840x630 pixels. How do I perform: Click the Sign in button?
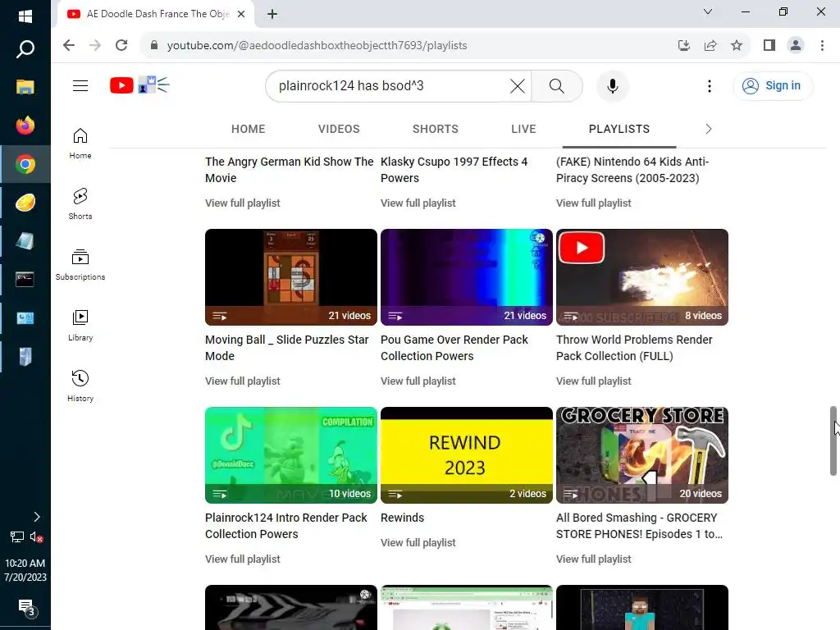click(x=772, y=85)
